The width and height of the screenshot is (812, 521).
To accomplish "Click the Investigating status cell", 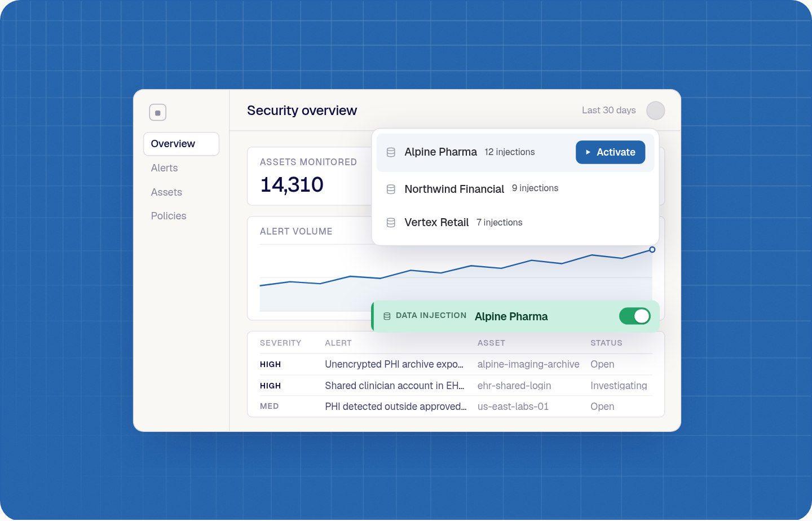I will pyautogui.click(x=619, y=386).
